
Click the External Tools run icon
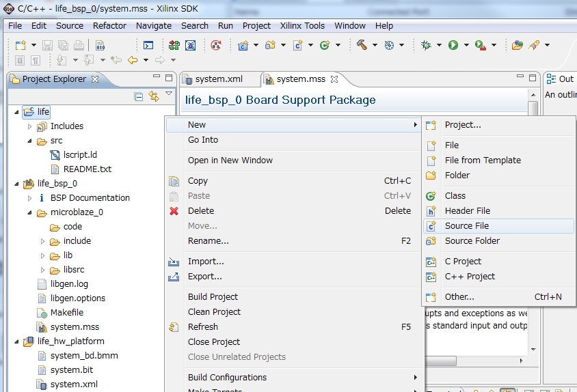480,45
